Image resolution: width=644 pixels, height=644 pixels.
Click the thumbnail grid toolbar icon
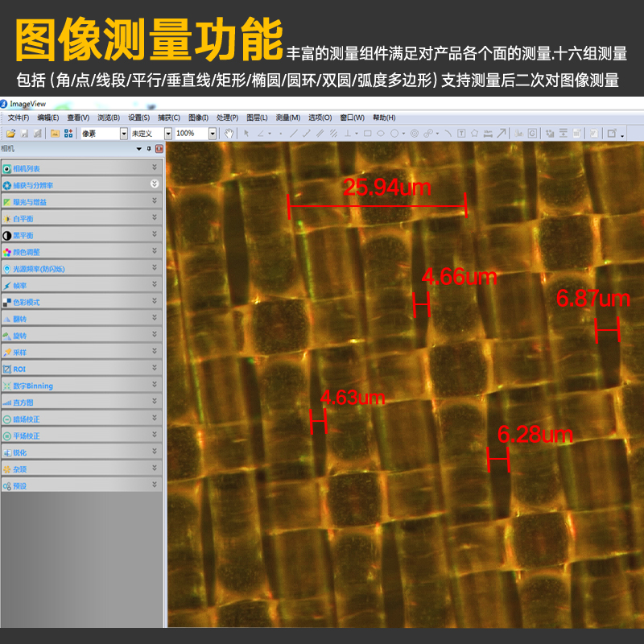point(68,134)
